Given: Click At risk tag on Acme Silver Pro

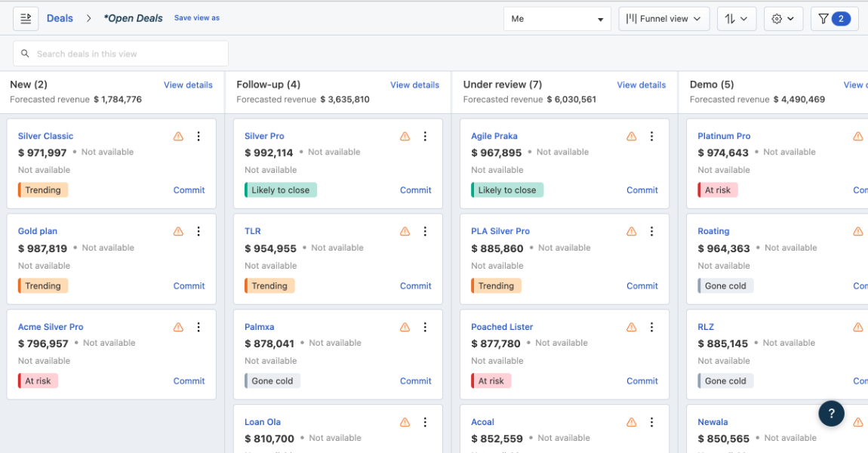Looking at the screenshot, I should pos(38,381).
